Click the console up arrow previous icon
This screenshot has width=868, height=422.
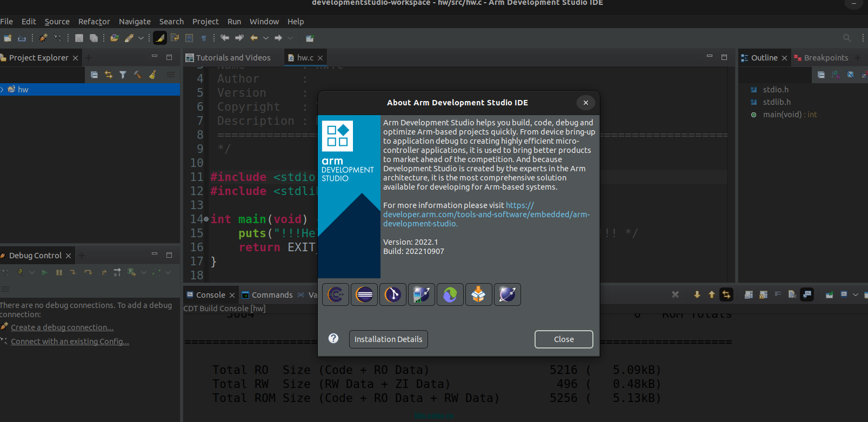[x=712, y=294]
